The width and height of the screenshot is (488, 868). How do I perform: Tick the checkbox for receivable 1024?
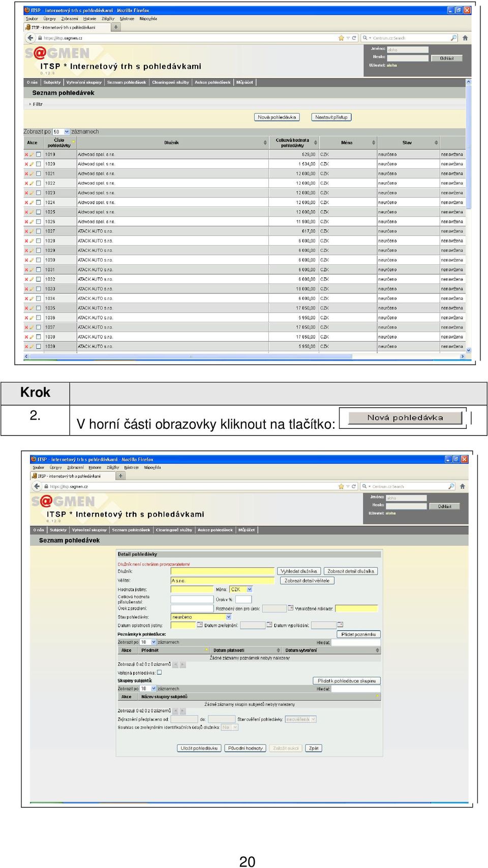click(39, 202)
